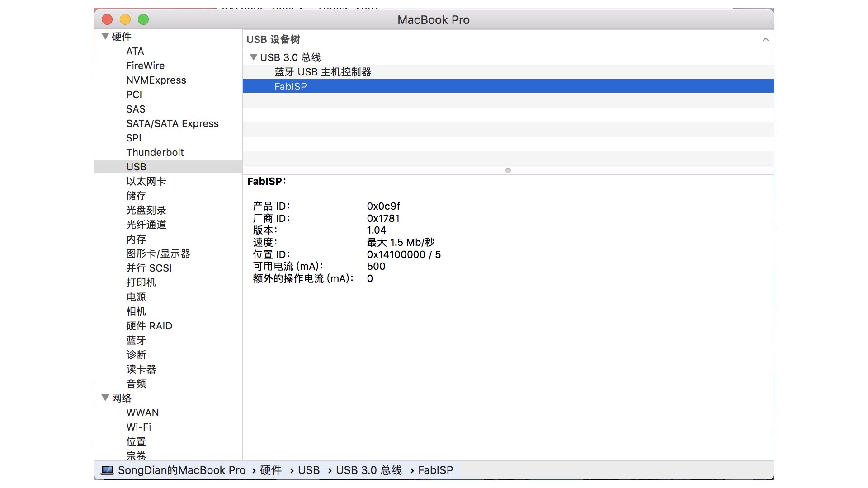Select SPI in the sidebar
This screenshot has width=868, height=488.
click(133, 138)
